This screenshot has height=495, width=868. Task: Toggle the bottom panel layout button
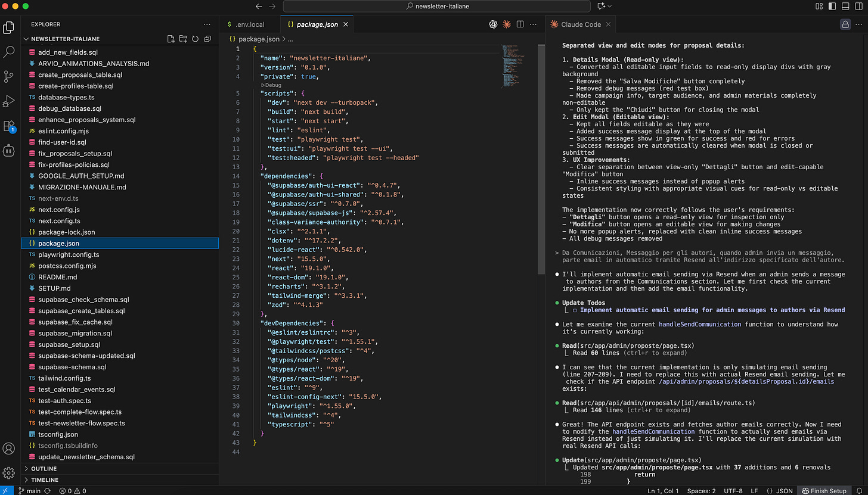(x=845, y=6)
